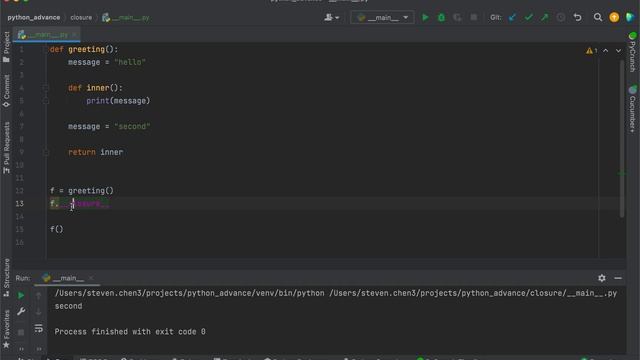Click the orange update arrow icon
Screen dimensions: 640x360
(614, 18)
